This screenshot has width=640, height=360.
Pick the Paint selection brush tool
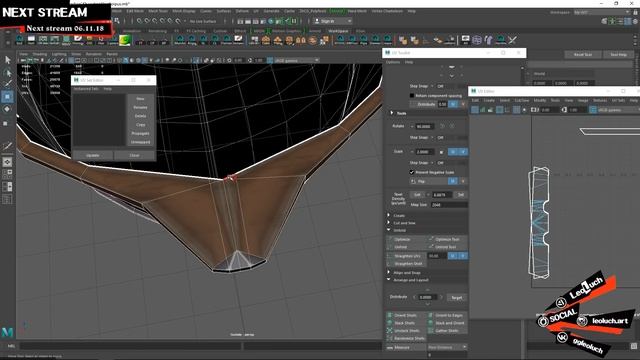click(7, 84)
